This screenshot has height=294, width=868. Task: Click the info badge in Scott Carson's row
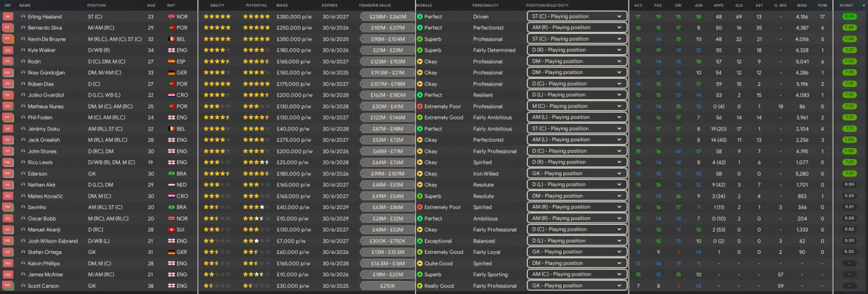tap(8, 286)
